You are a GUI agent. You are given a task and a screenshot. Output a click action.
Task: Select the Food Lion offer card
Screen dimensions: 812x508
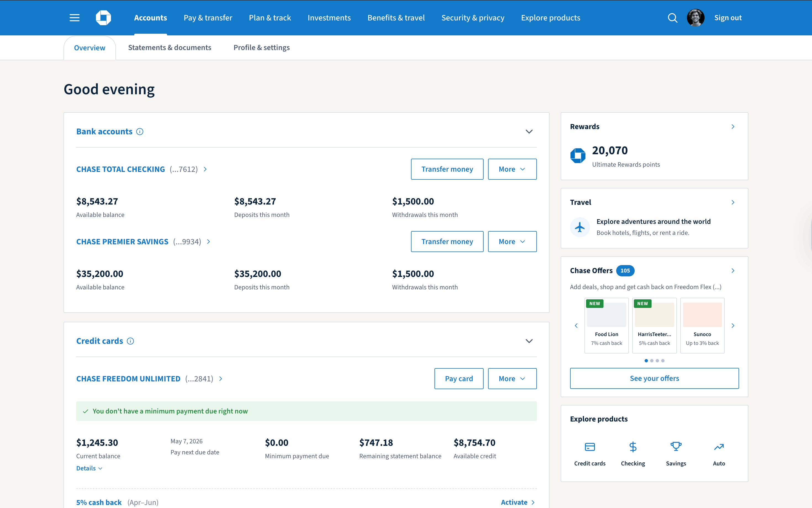[x=606, y=326]
